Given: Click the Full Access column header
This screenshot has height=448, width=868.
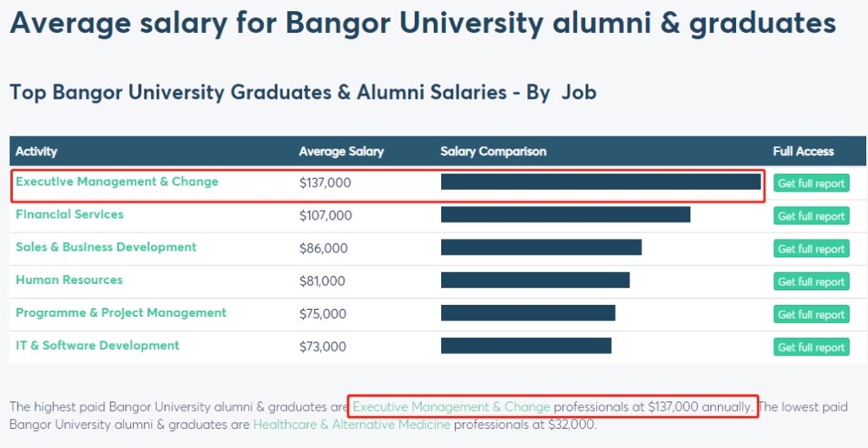Looking at the screenshot, I should coord(803,151).
